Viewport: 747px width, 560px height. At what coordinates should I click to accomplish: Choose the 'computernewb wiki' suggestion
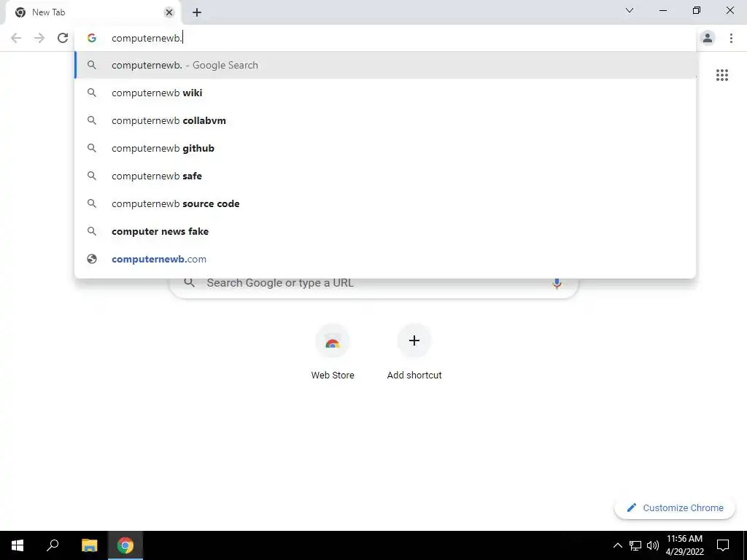pyautogui.click(x=385, y=93)
